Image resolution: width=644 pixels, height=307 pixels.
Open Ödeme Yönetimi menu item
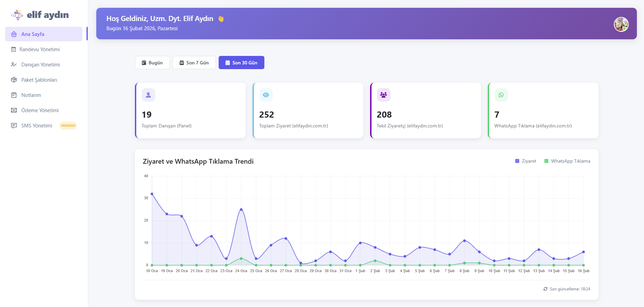(x=44, y=110)
